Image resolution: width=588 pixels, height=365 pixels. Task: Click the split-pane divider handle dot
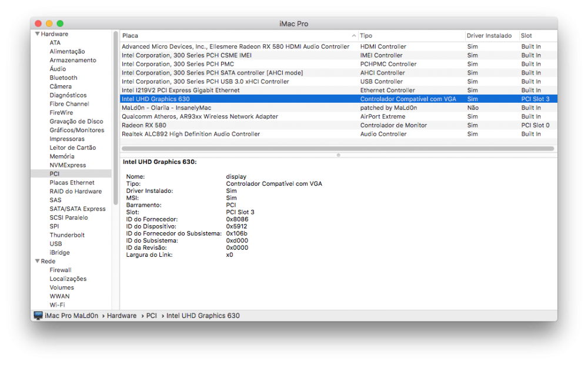338,155
